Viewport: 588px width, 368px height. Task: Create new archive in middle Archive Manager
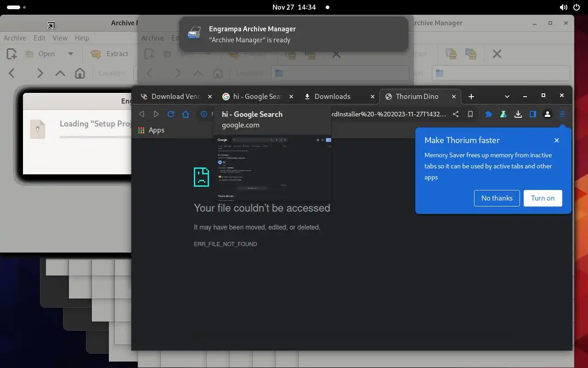coord(149,54)
